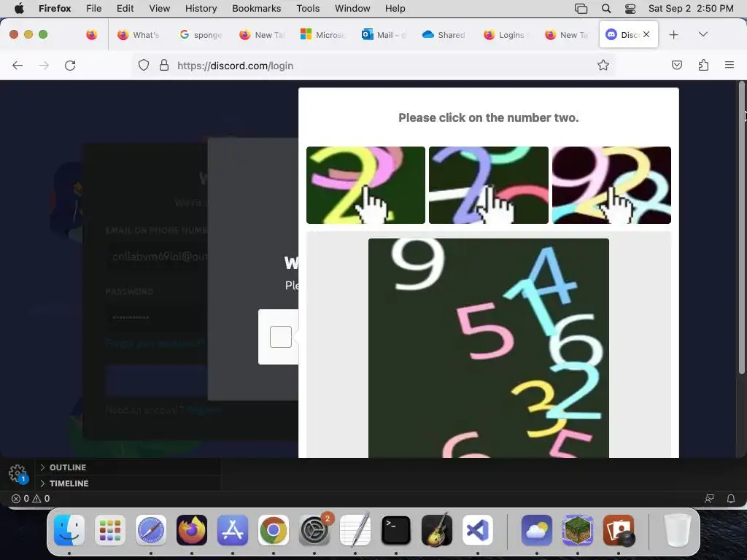Open Control Center in the menu bar
Viewport: 747px width, 560px height.
tap(630, 9)
